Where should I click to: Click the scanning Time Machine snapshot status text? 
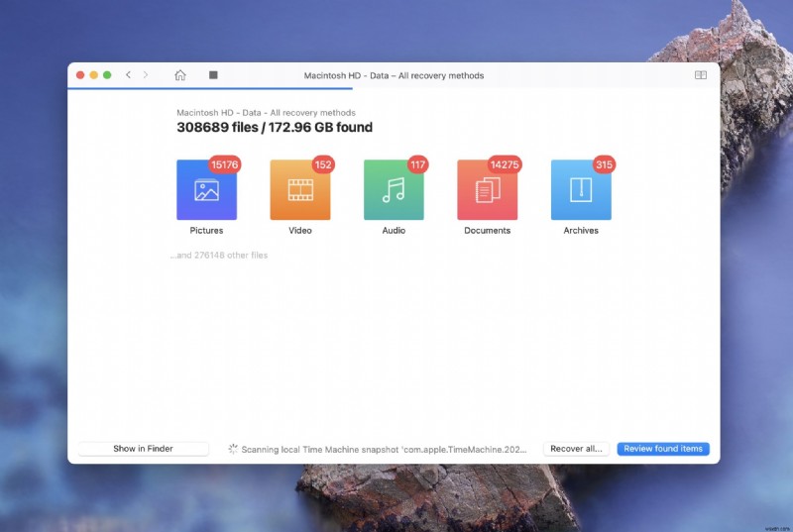[x=384, y=449]
